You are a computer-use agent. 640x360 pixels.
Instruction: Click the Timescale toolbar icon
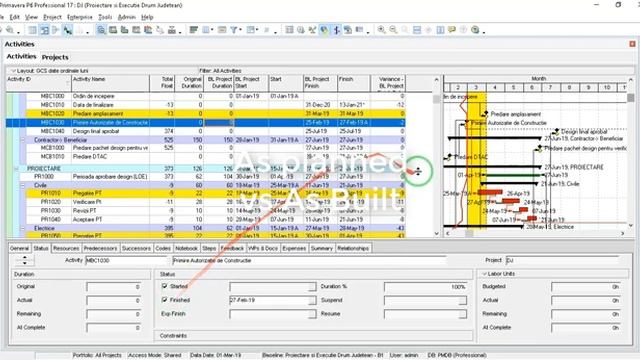tap(222, 30)
